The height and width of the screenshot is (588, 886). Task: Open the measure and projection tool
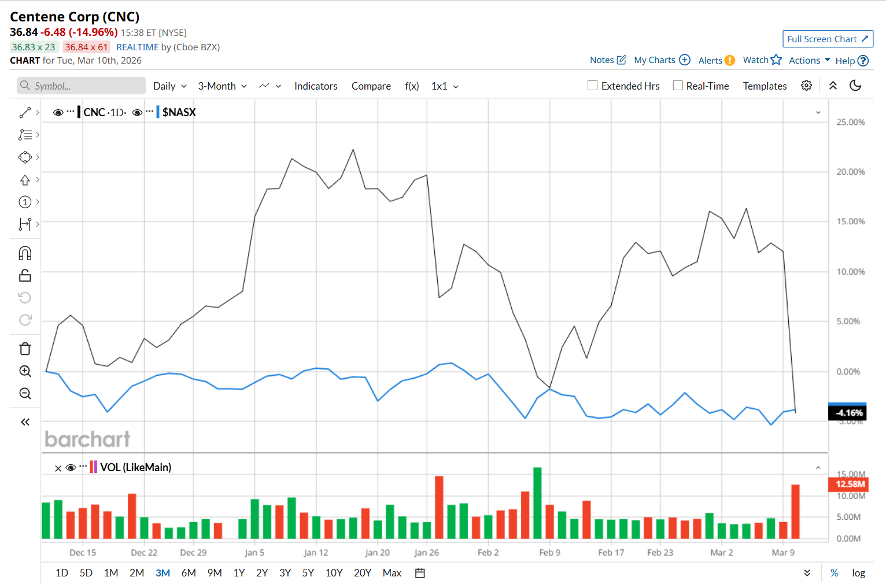coord(25,224)
